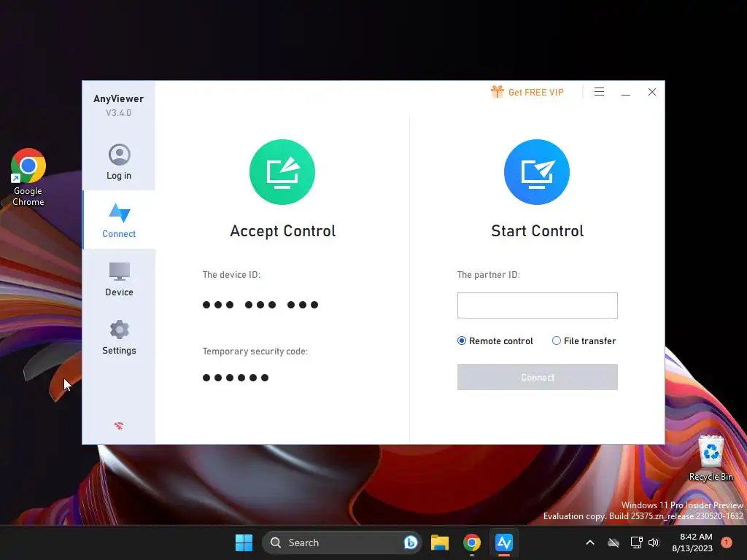747x560 pixels.
Task: Select the File transfer radio button
Action: 557,341
